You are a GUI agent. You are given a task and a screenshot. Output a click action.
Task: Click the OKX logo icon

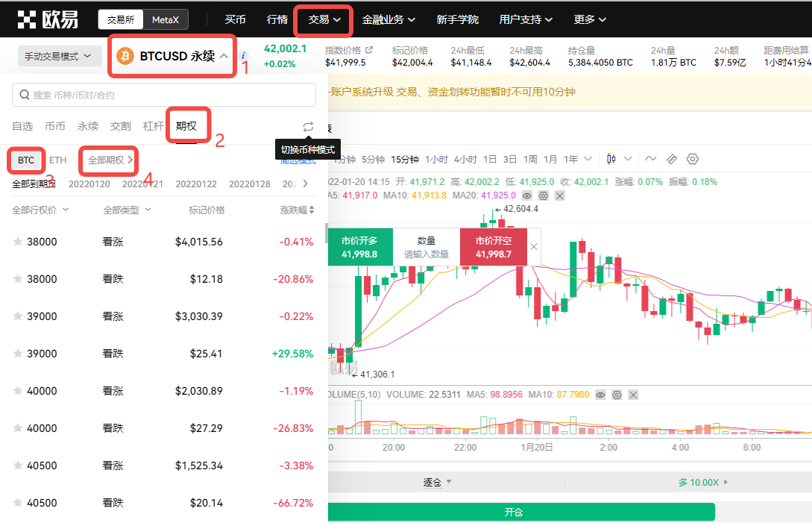pyautogui.click(x=26, y=19)
